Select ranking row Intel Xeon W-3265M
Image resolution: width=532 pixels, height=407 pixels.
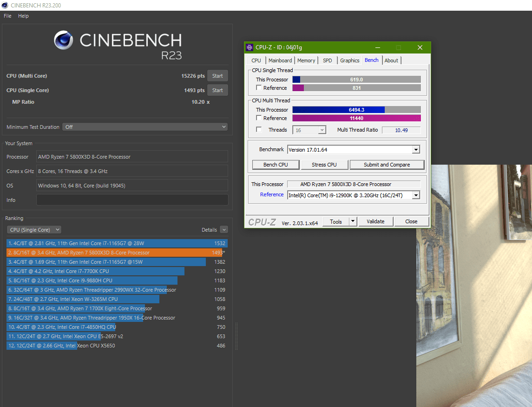tap(117, 299)
